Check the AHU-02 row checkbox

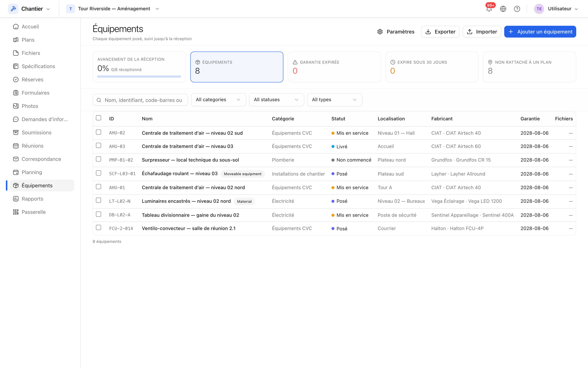coord(98,132)
